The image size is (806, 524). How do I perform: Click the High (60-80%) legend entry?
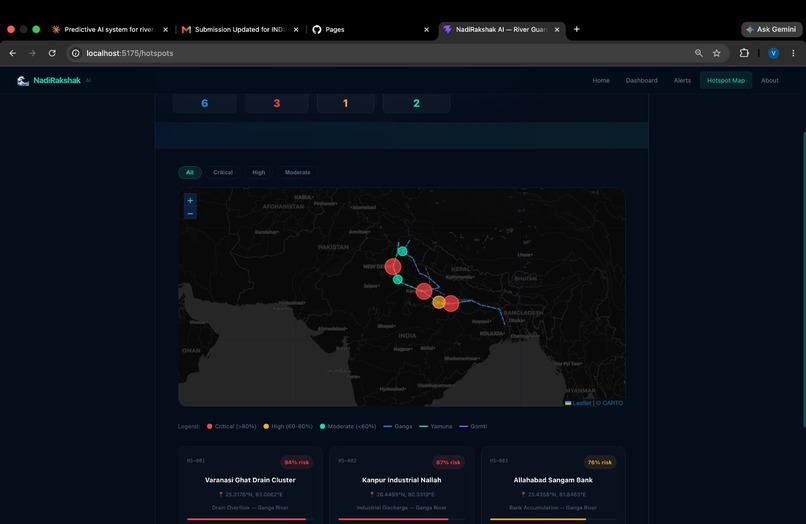pyautogui.click(x=288, y=426)
